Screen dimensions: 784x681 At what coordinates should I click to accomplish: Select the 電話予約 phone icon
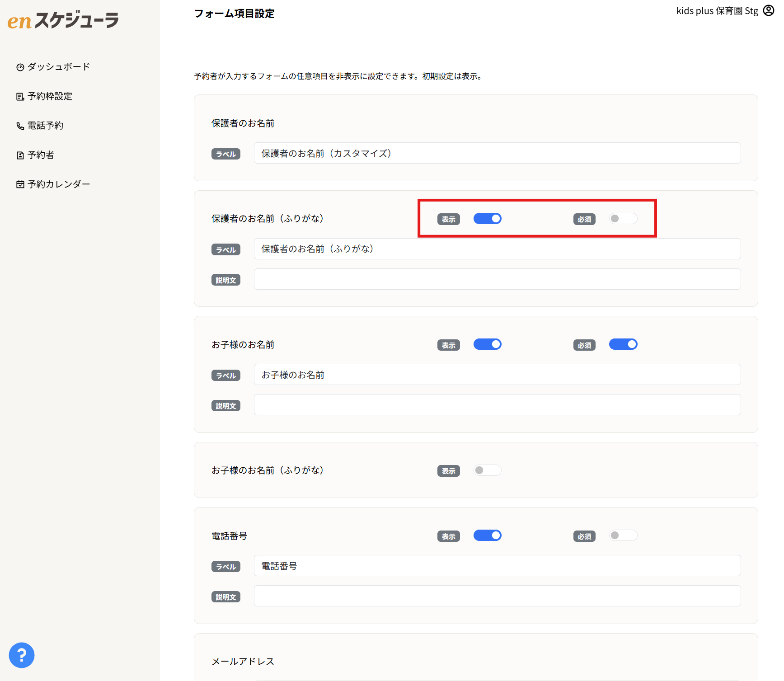tap(20, 125)
